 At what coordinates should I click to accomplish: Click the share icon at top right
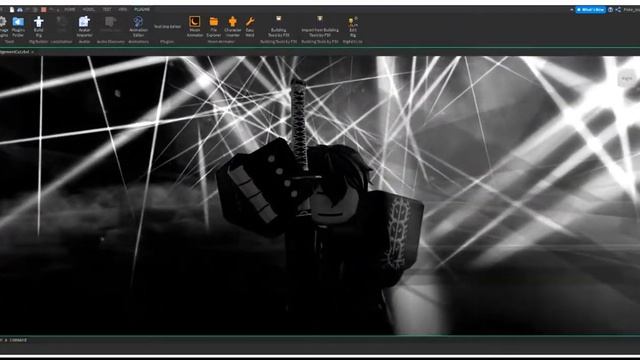(618, 9)
